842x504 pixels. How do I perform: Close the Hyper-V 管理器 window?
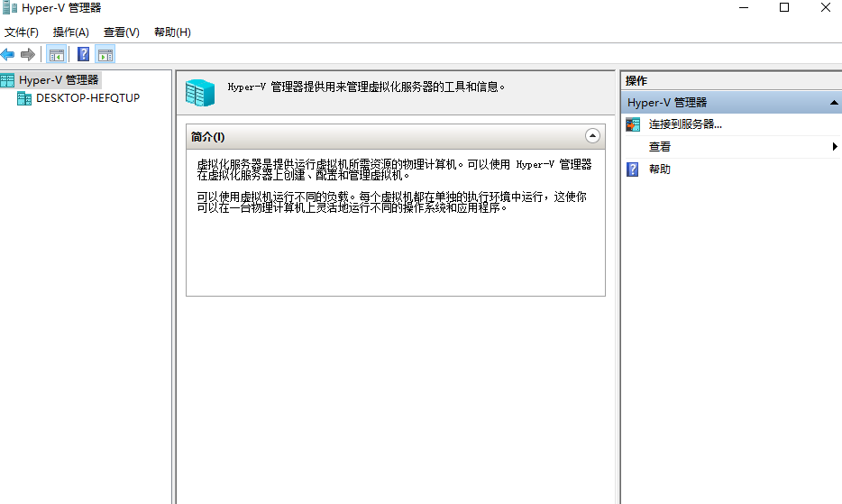[x=826, y=7]
